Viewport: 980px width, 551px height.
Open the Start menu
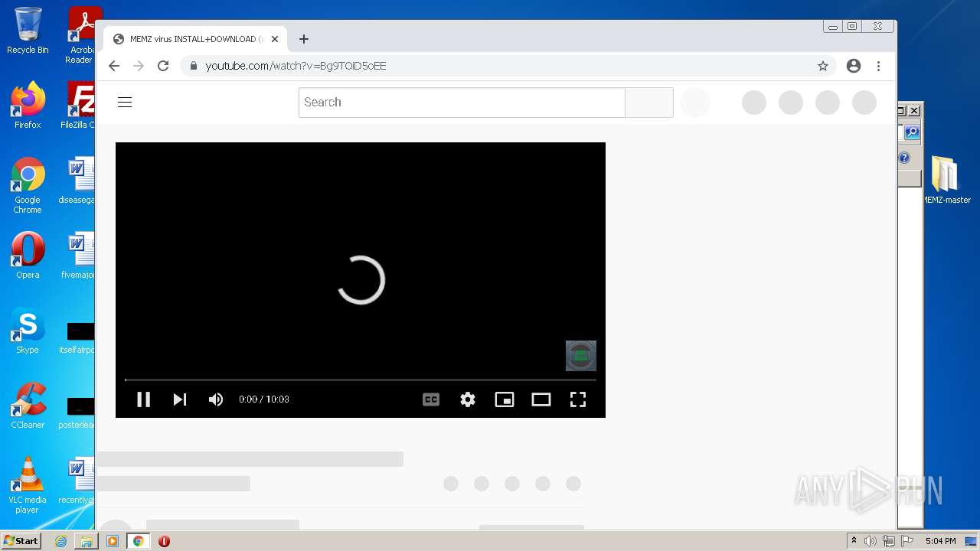click(21, 541)
